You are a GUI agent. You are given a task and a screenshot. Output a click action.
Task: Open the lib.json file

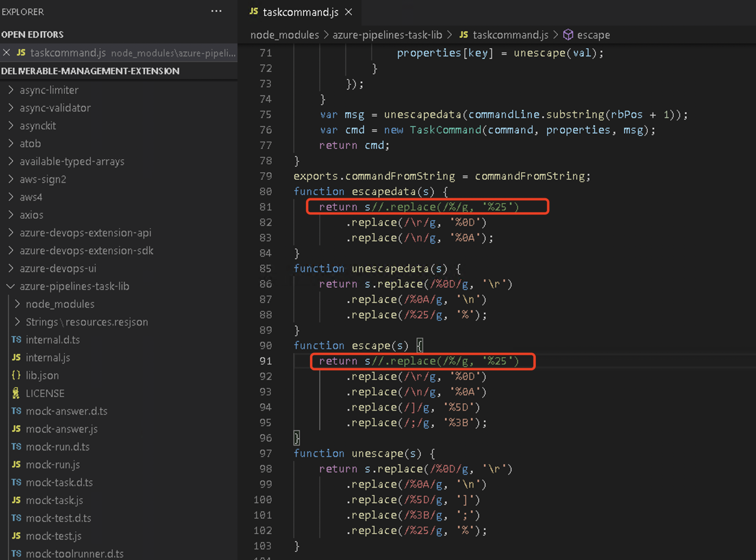(x=42, y=376)
